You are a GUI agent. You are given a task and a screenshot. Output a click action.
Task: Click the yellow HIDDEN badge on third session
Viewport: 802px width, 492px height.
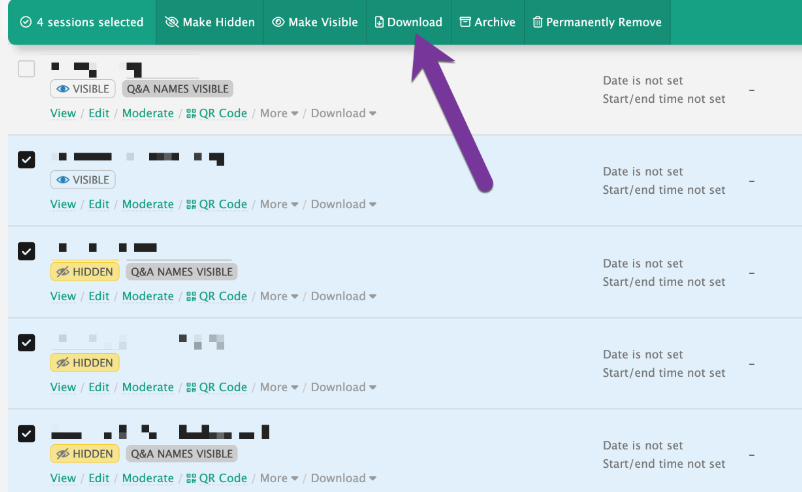(85, 271)
